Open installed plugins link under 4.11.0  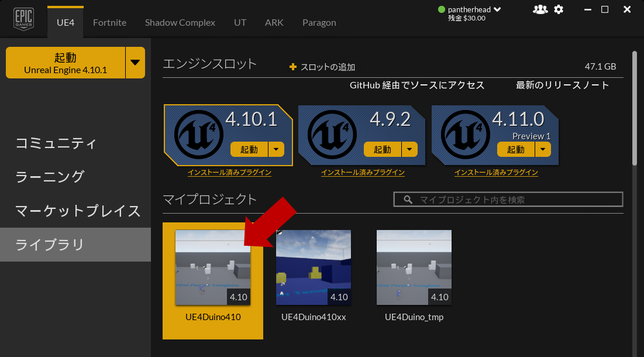point(496,173)
